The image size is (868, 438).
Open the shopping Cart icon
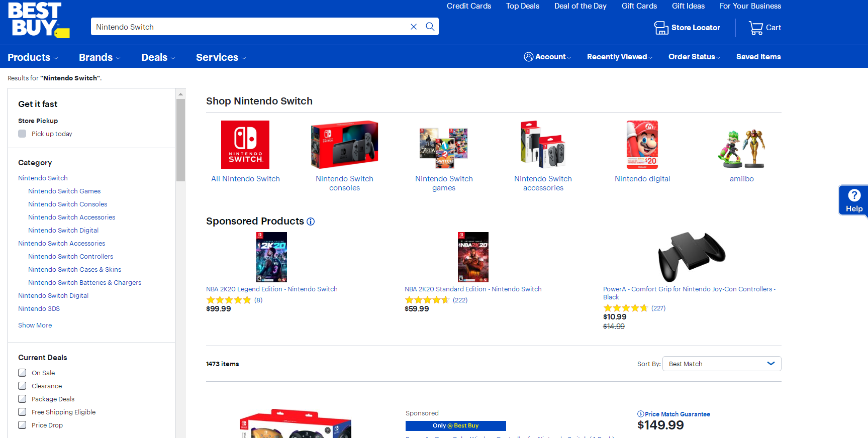click(755, 28)
